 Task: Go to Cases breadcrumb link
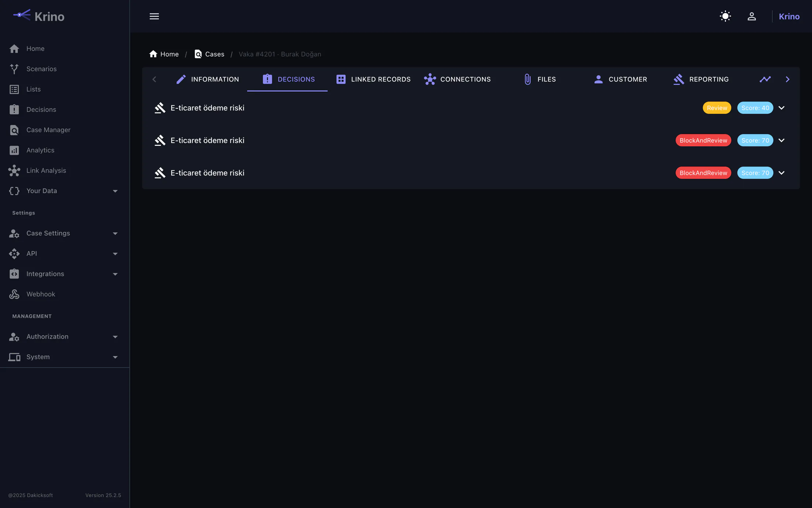click(209, 54)
